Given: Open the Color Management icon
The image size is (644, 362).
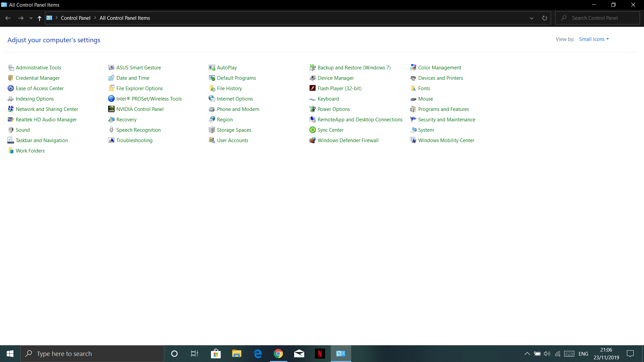Looking at the screenshot, I should coord(413,68).
